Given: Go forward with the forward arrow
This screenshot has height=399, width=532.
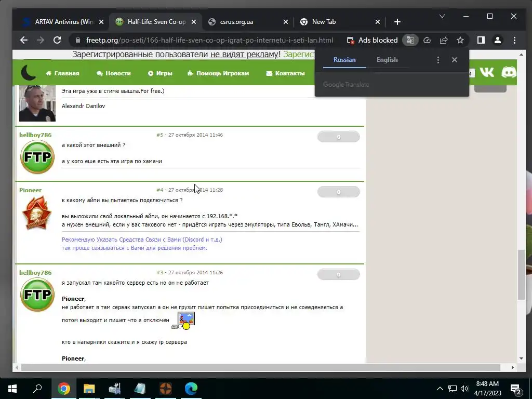Looking at the screenshot, I should pos(41,40).
